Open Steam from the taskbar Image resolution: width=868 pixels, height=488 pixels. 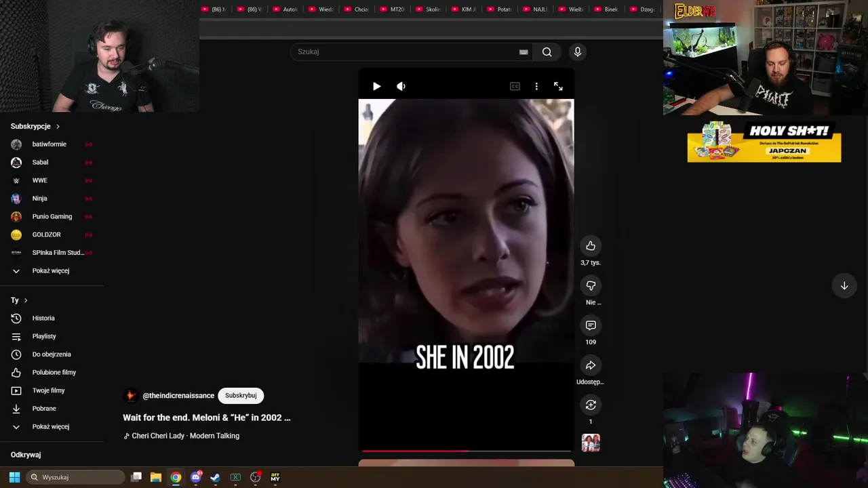[x=215, y=477]
